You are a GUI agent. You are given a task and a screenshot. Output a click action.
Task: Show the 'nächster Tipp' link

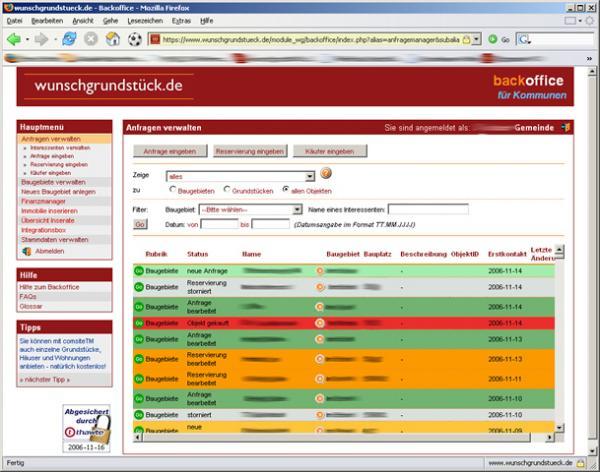(45, 379)
